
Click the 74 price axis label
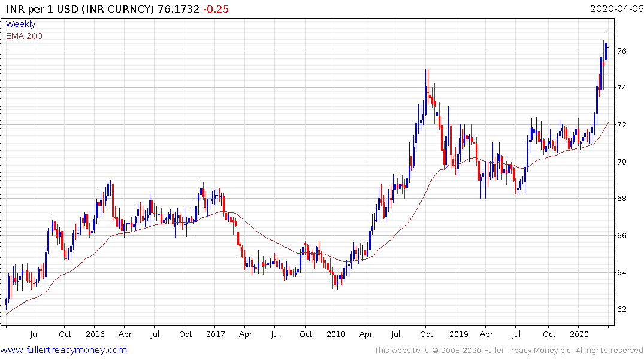tap(621, 88)
